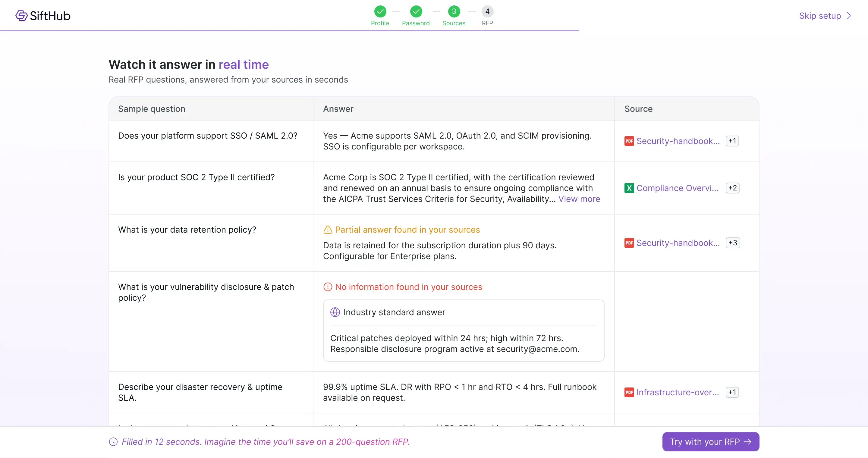868x458 pixels.
Task: Select the completed Profile step checkmark
Action: (x=380, y=11)
